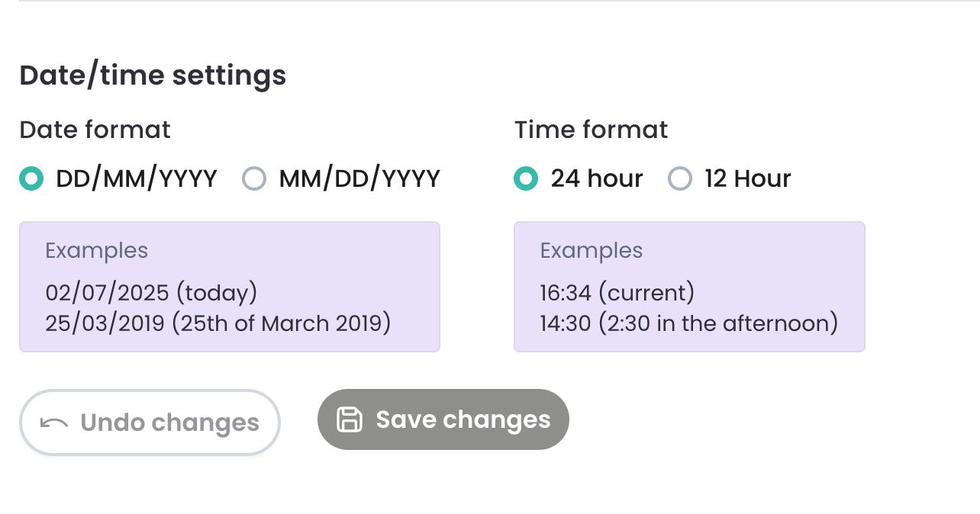Click the 12 Hour label text
Image resolution: width=980 pixels, height=514 pixels.
point(747,179)
